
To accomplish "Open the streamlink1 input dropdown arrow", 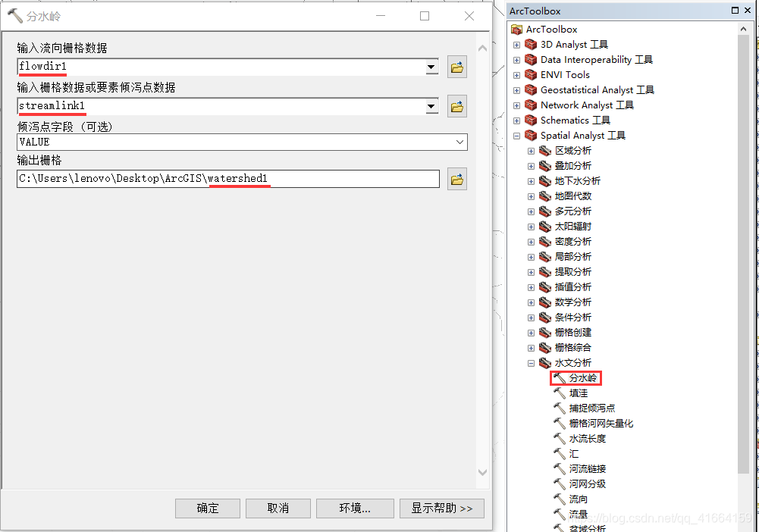I will point(431,106).
